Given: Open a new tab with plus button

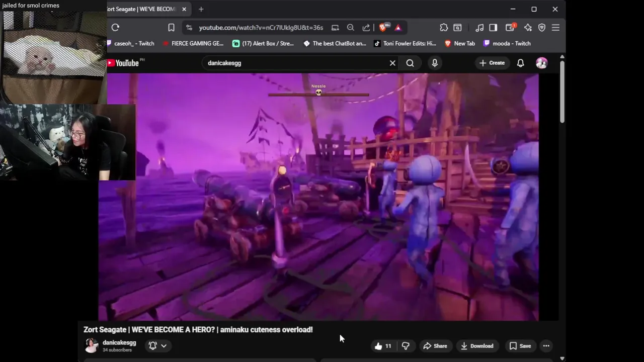Looking at the screenshot, I should point(201,9).
